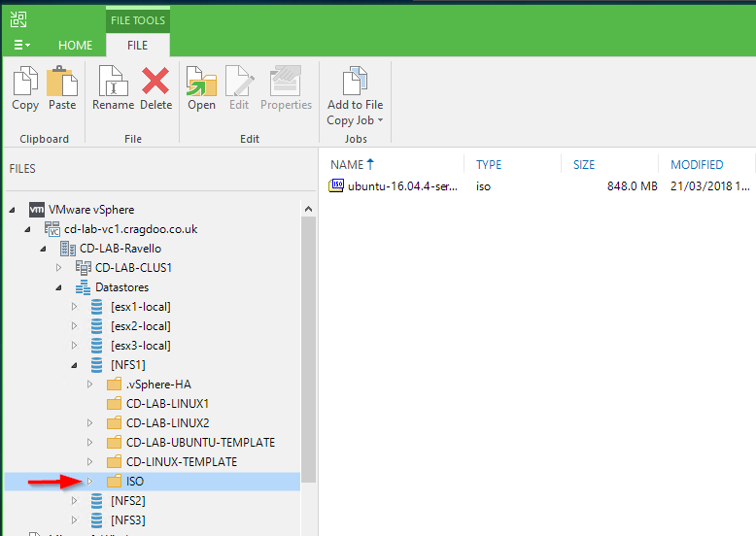Click the .vSphere-HA folder icon

[115, 385]
